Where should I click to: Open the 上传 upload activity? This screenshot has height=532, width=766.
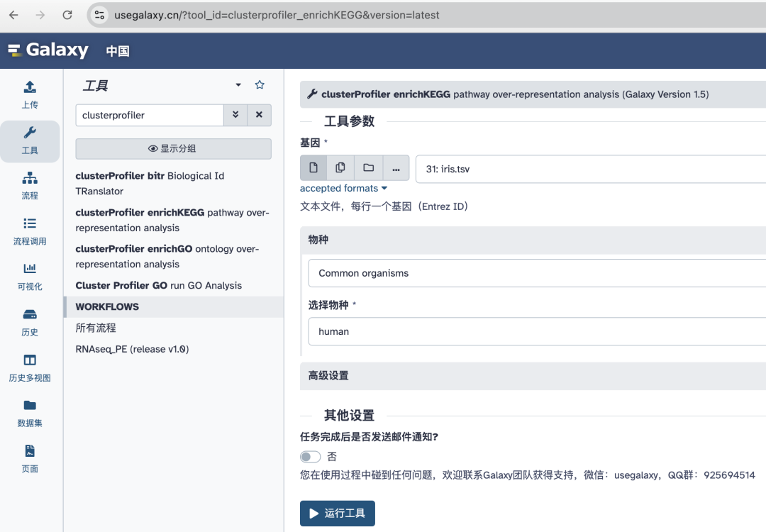30,95
